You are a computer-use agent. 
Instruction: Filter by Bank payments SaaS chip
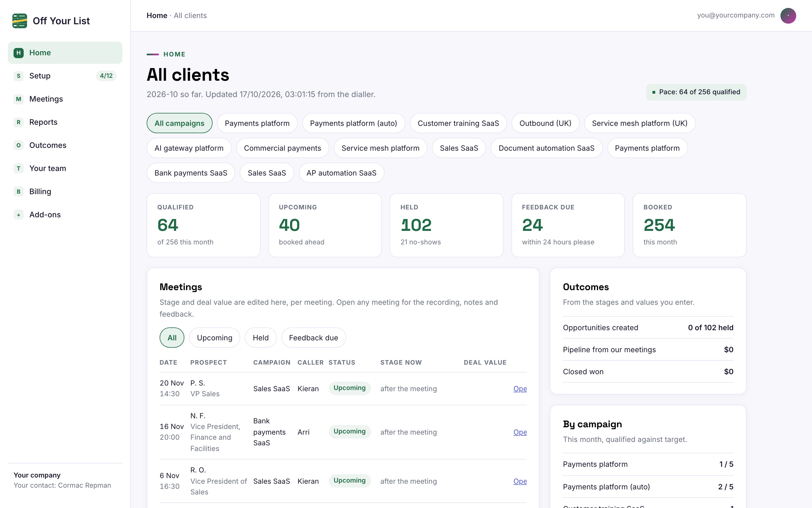click(191, 173)
